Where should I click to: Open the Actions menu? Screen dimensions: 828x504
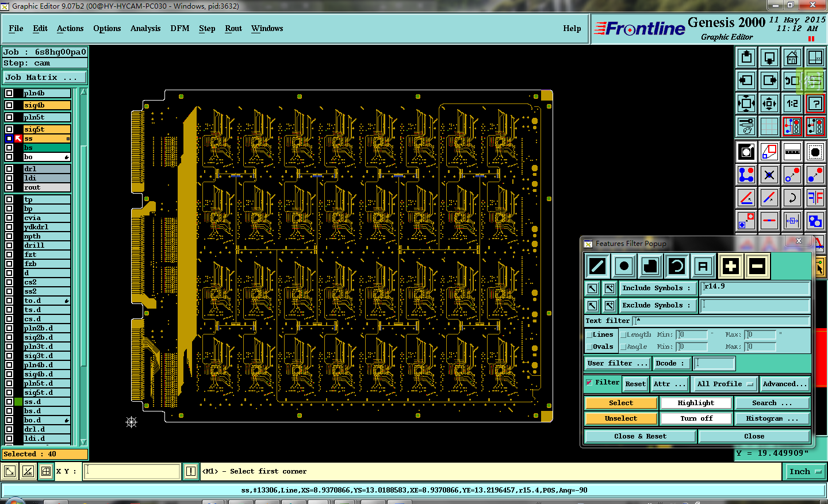click(x=70, y=28)
